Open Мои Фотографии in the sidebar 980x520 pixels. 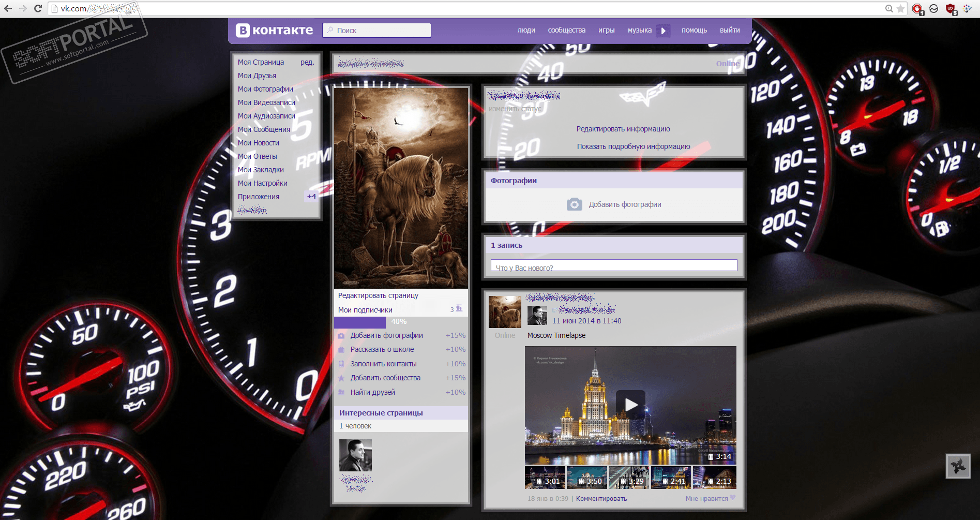coord(265,89)
